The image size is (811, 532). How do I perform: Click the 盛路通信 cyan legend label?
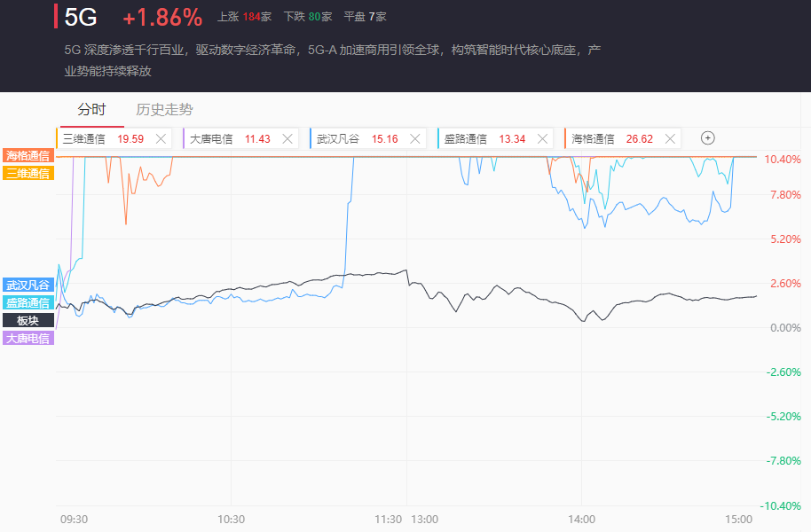(x=28, y=302)
